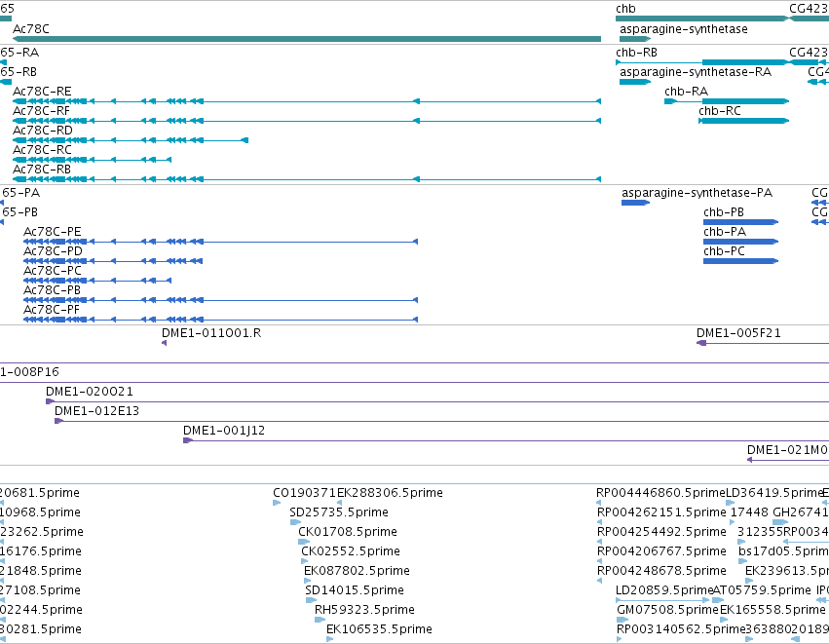Click the RH59323.5prime arrow glyph

[320, 620]
